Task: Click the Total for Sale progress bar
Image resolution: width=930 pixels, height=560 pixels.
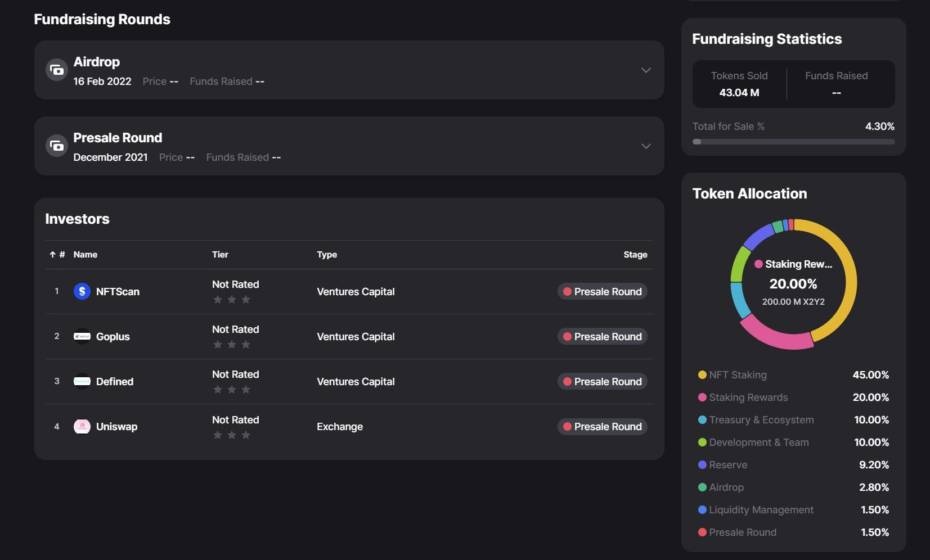Action: click(x=793, y=142)
